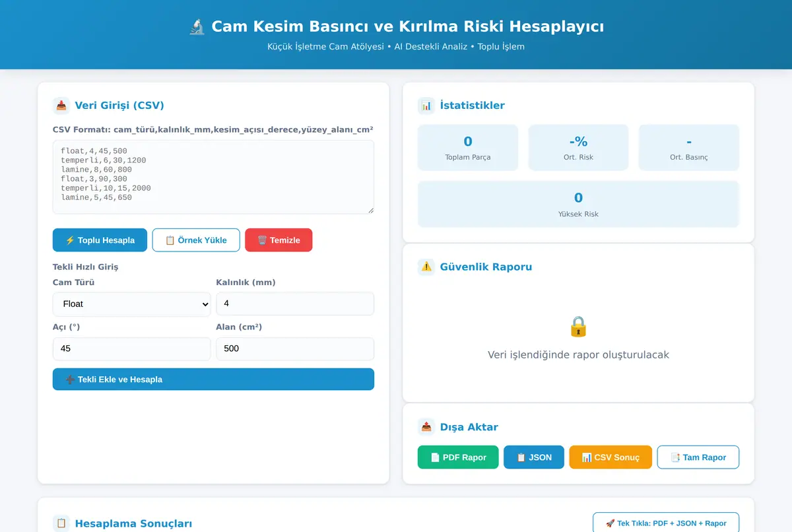Click the Dışa Aktar section icon
Image resolution: width=792 pixels, height=532 pixels.
426,427
